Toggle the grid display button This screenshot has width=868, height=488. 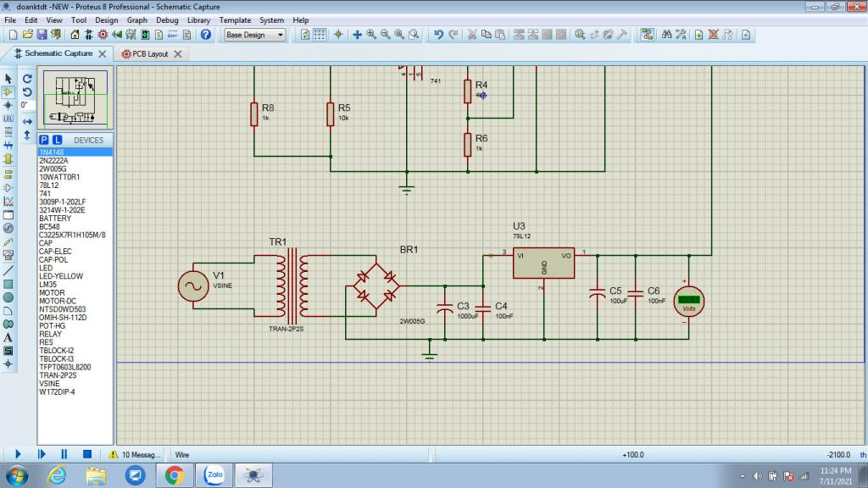point(320,35)
